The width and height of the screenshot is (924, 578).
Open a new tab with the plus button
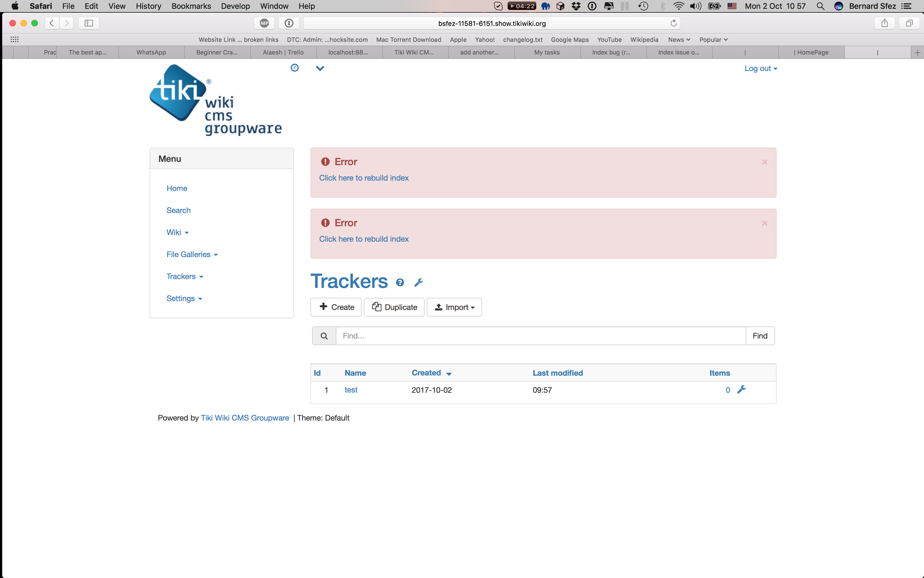click(x=917, y=52)
